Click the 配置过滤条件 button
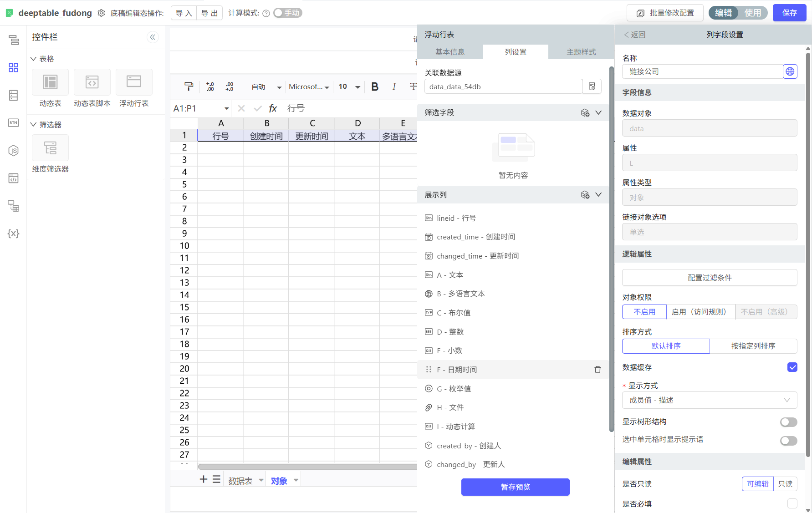Image resolution: width=812 pixels, height=513 pixels. (x=709, y=278)
